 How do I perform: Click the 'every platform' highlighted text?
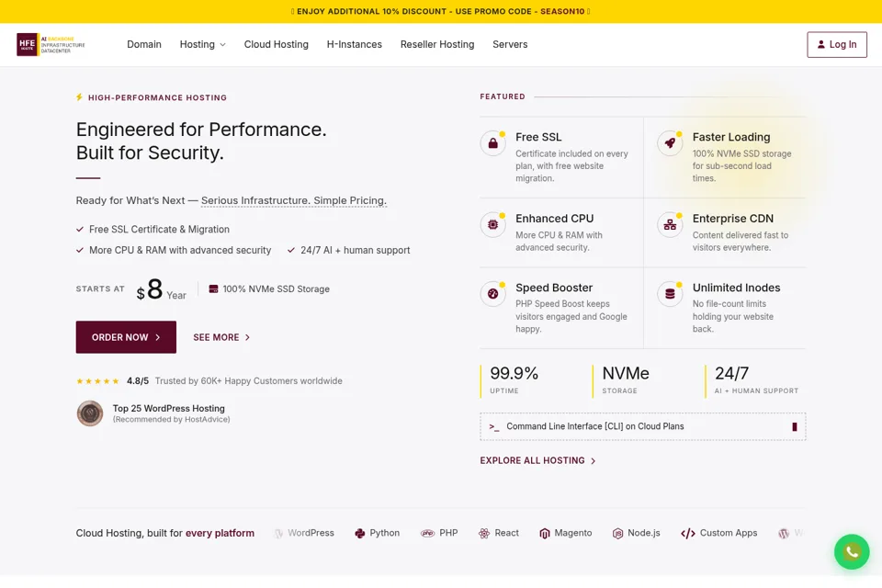220,533
